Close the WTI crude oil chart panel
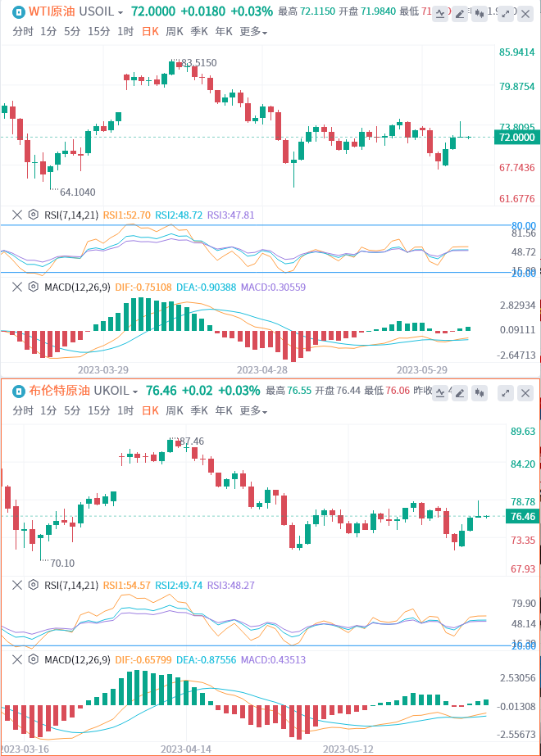The width and height of the screenshot is (541, 756). click(x=525, y=14)
